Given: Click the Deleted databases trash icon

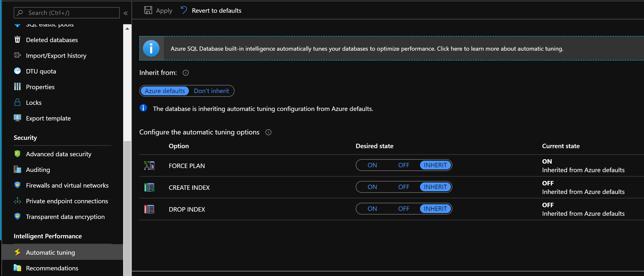Looking at the screenshot, I should tap(17, 40).
